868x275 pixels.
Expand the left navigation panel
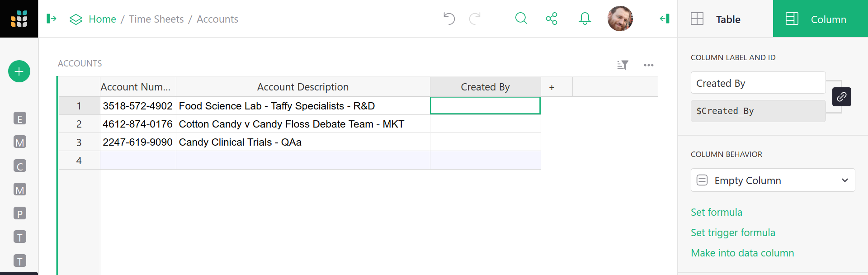pos(52,19)
